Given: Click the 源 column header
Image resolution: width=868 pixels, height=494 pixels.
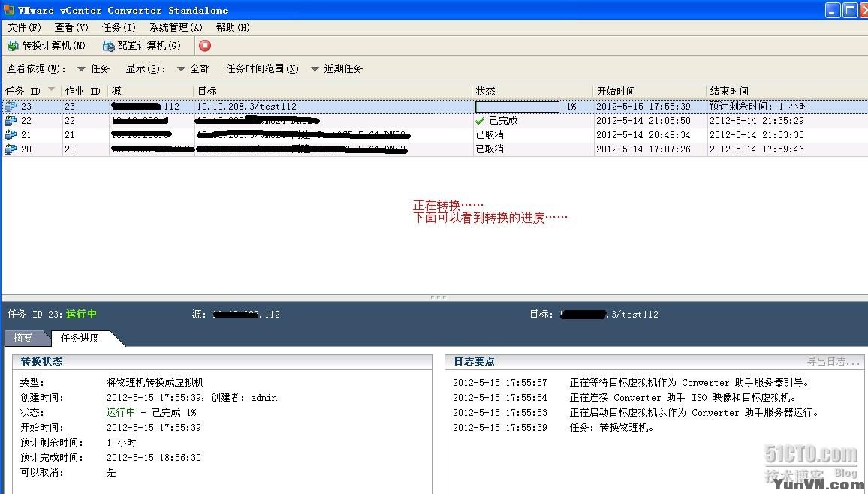Looking at the screenshot, I should point(151,91).
